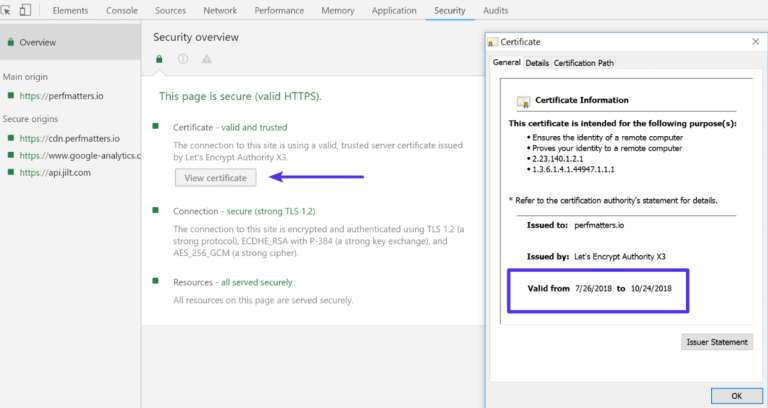Image resolution: width=768 pixels, height=408 pixels.
Task: Click 'This page is secure (valid HTTPS).' text
Action: (x=240, y=96)
